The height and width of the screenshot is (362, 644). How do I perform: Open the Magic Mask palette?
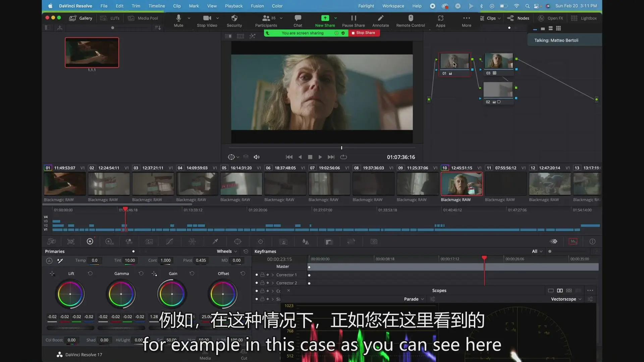point(283,241)
